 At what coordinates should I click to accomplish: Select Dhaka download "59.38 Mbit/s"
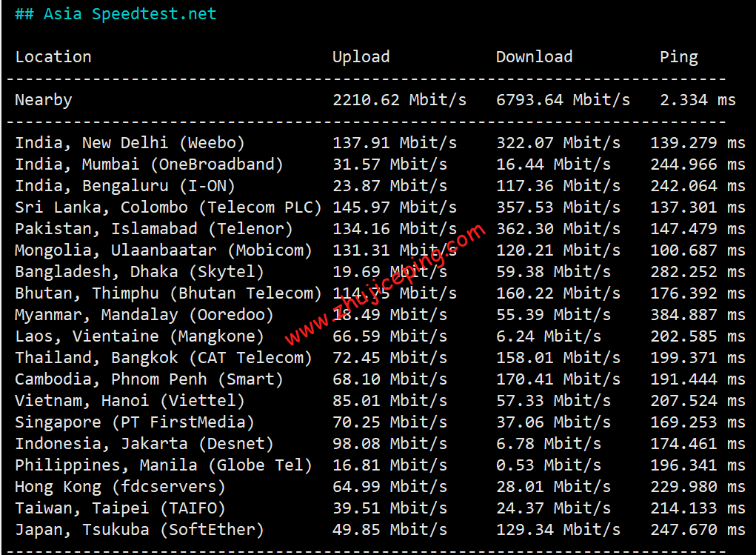[554, 272]
